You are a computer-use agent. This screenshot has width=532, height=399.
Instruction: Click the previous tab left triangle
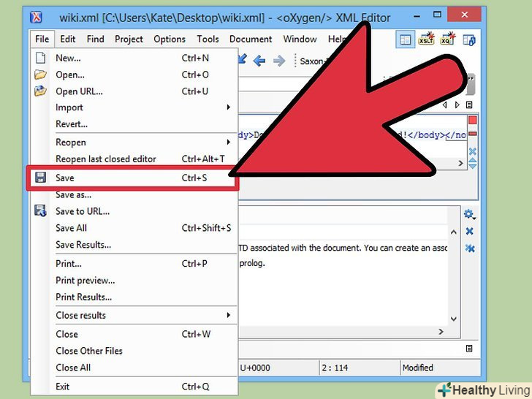(445, 104)
